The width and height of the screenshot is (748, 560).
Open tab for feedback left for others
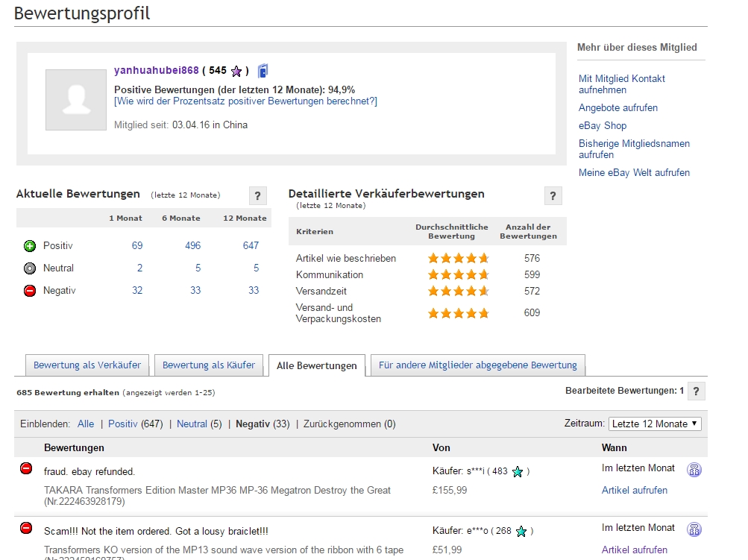click(477, 365)
